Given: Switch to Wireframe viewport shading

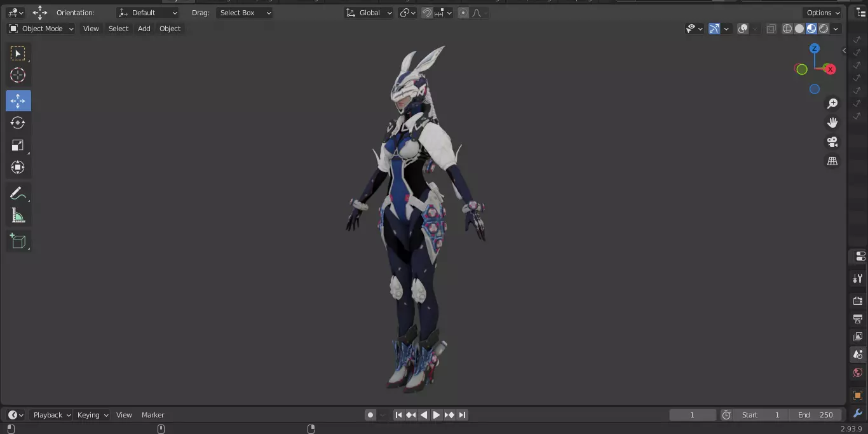Looking at the screenshot, I should [x=787, y=29].
